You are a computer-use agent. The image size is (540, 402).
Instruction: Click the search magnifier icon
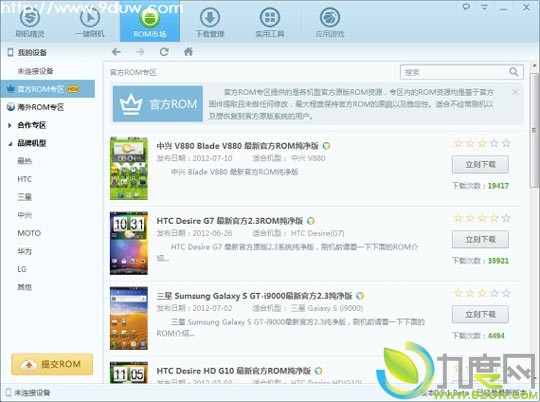514,72
